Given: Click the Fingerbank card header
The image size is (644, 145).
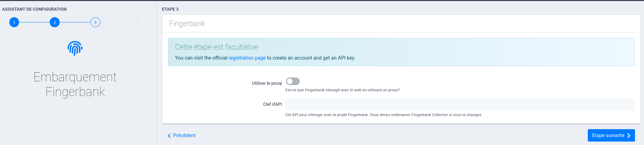Looking at the screenshot, I should 401,23.
